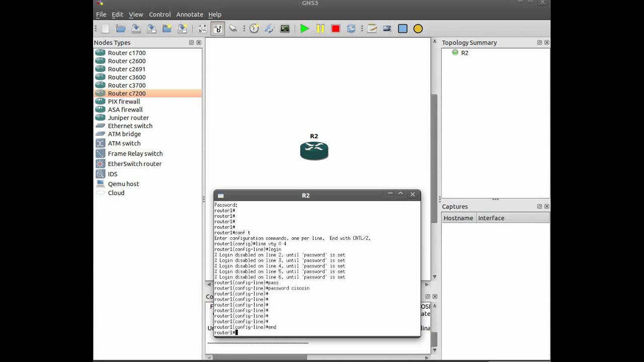This screenshot has height=362, width=644.
Task: Open the Control menu
Action: click(160, 15)
